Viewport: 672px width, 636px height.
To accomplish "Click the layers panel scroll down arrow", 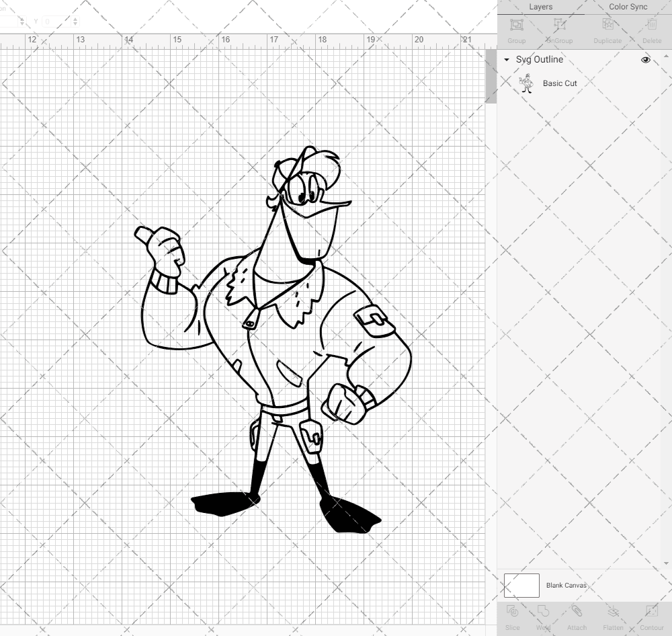I will pyautogui.click(x=665, y=563).
